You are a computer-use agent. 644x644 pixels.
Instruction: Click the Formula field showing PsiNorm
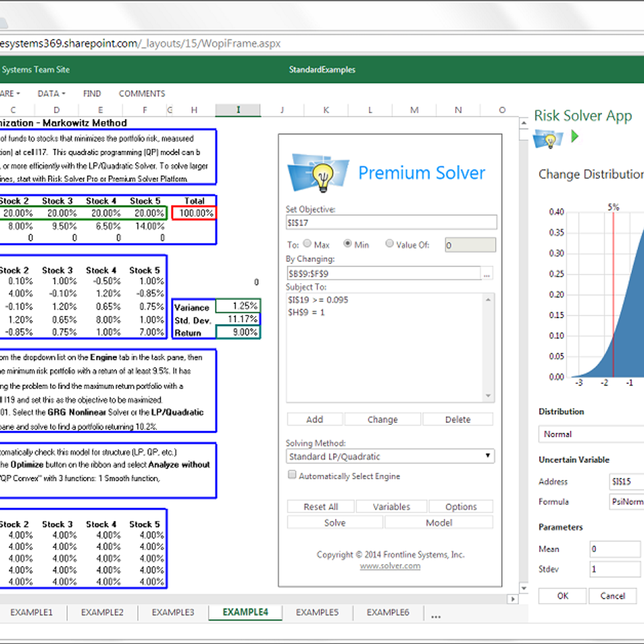[x=627, y=502]
